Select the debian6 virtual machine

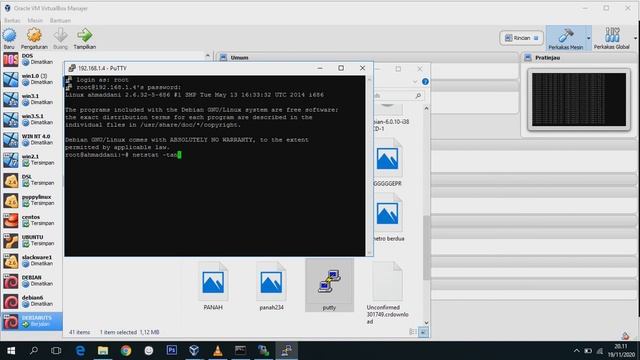pos(31,301)
